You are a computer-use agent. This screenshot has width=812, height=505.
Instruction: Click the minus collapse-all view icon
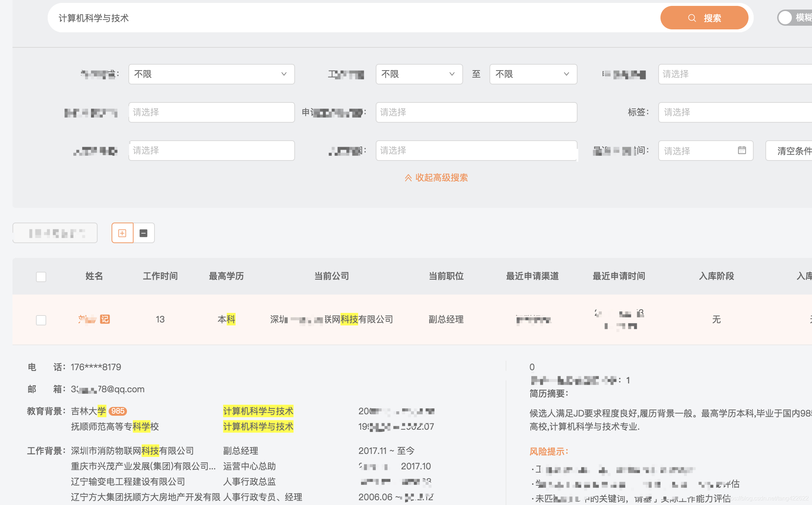coord(143,233)
